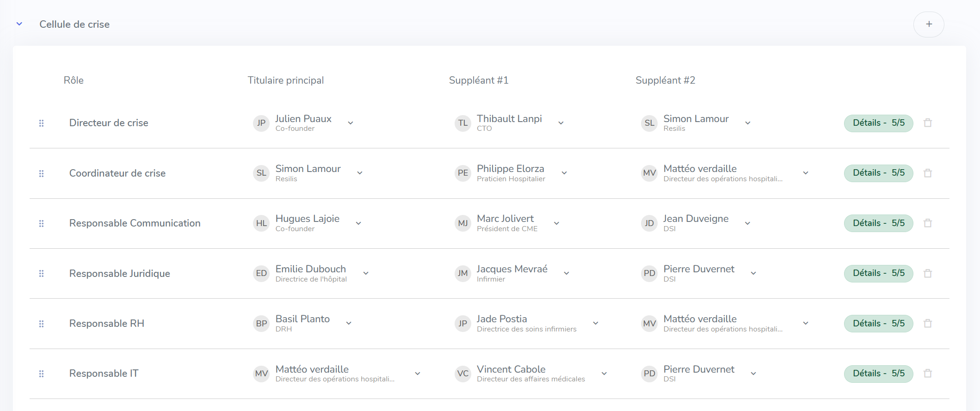Collapse the Cellule de crise section
Screen dimensions: 980x411
coord(19,24)
